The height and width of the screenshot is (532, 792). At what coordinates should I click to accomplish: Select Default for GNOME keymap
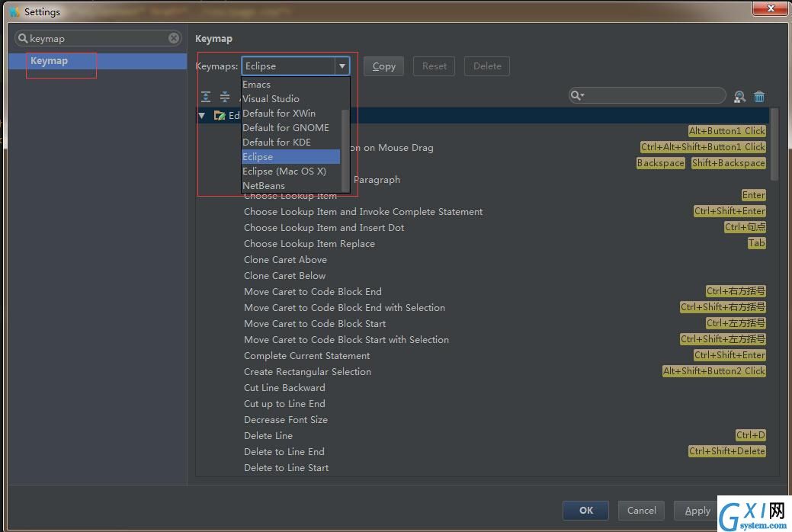[291, 128]
